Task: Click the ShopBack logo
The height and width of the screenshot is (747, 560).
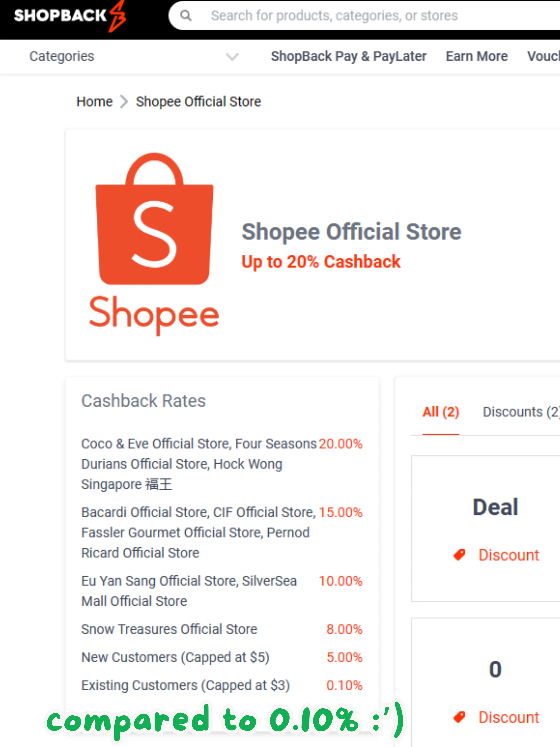Action: pyautogui.click(x=70, y=16)
